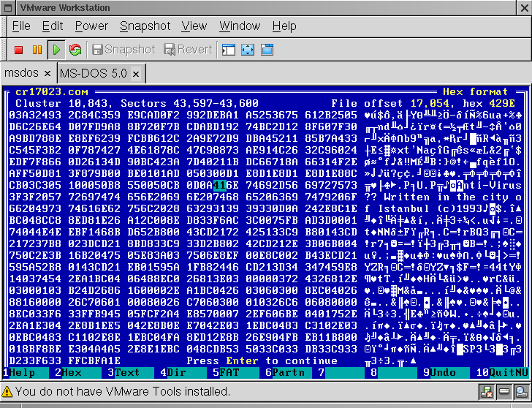Image resolution: width=532 pixels, height=408 pixels.
Task: Show the sidebar panel view icon
Action: [229, 50]
